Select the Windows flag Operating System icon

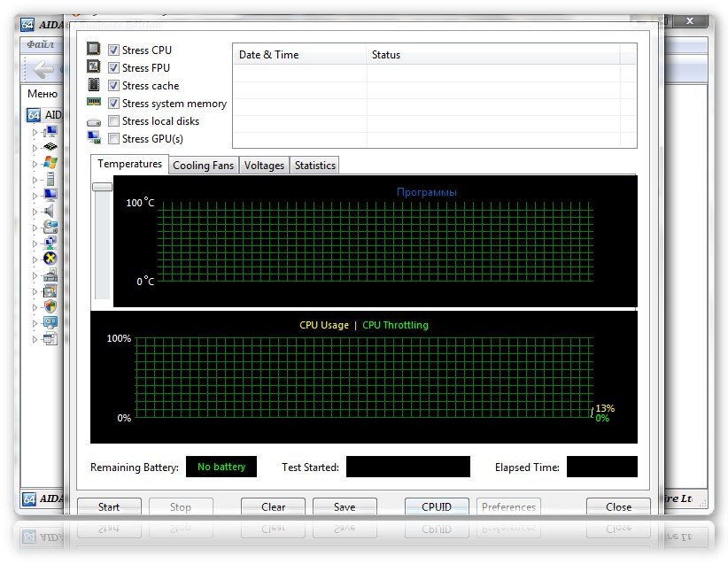tap(50, 163)
